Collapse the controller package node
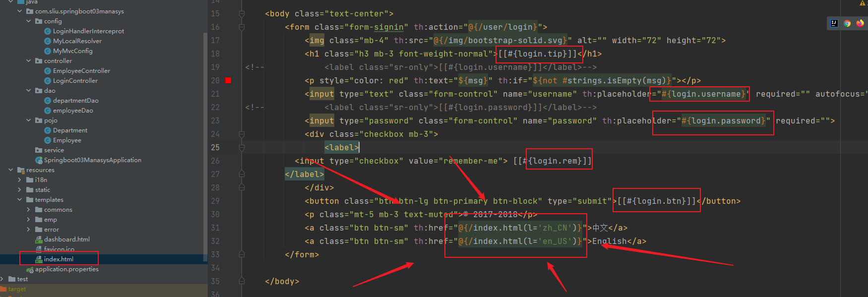The height and width of the screenshot is (297, 868). 29,61
